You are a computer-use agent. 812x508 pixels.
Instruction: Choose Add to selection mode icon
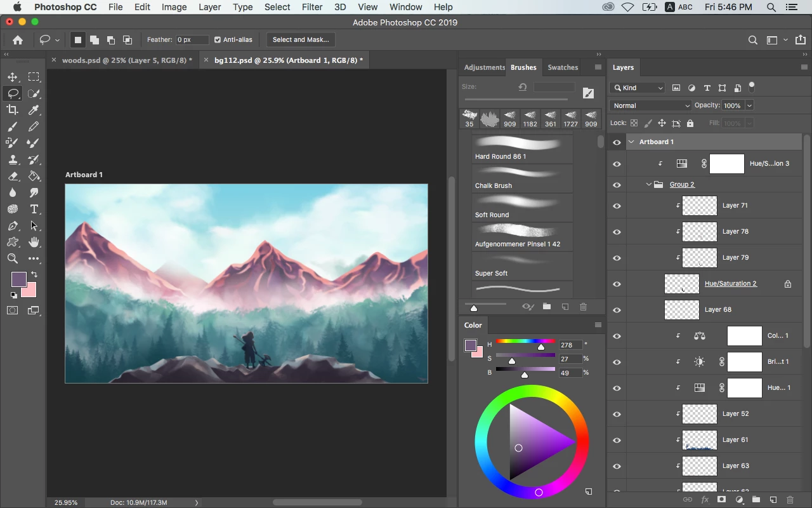(94, 40)
